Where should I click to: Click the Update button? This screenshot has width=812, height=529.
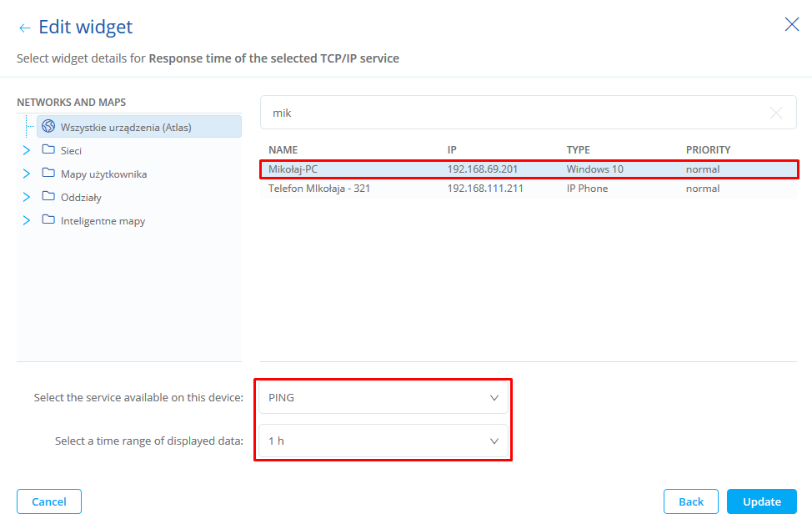(x=761, y=501)
